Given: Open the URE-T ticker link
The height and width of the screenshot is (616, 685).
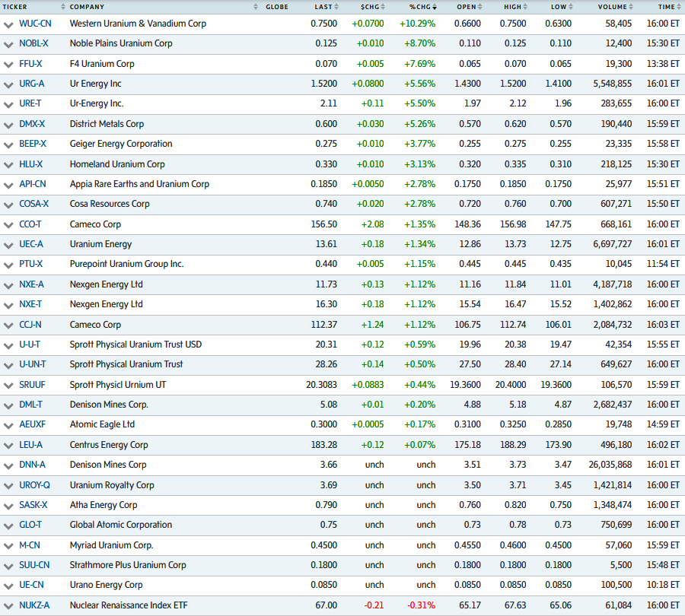Looking at the screenshot, I should [x=30, y=103].
